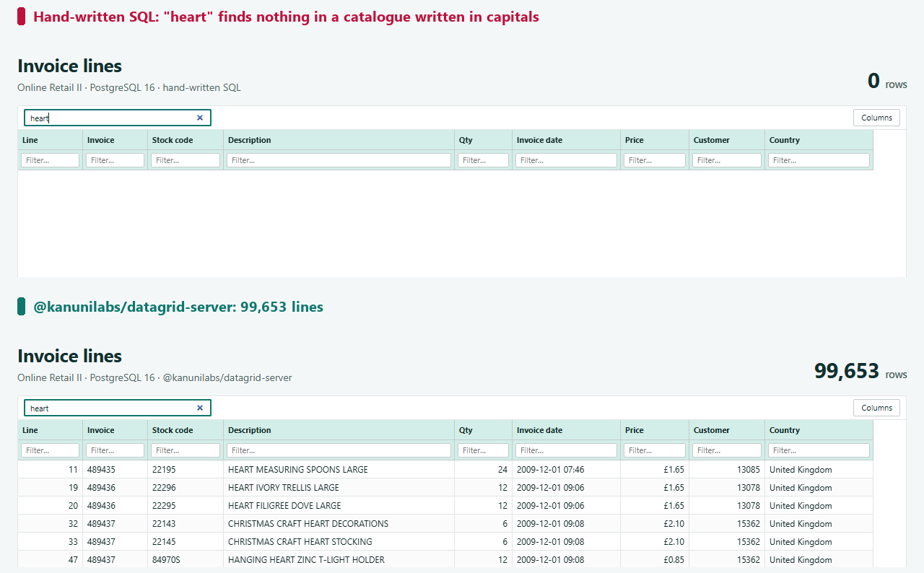Click Description filter in the hand-written SQL grid
Image resolution: width=924 pixels, height=573 pixels.
point(339,160)
